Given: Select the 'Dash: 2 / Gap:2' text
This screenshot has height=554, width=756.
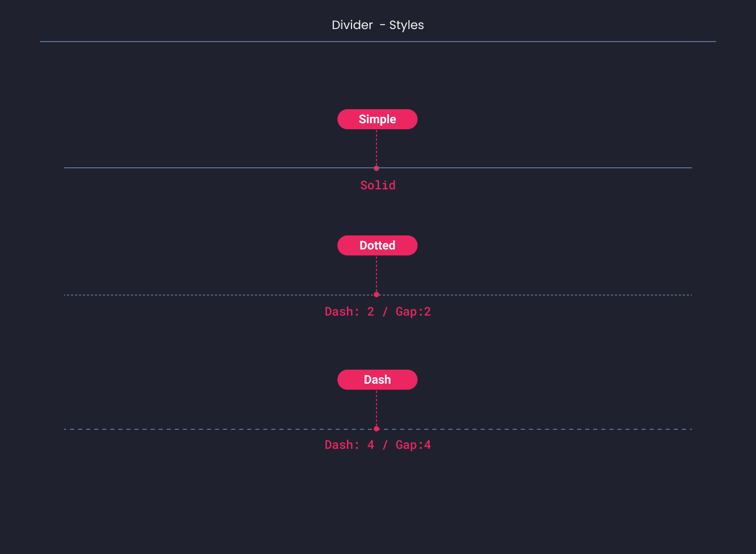Looking at the screenshot, I should pyautogui.click(x=378, y=312).
